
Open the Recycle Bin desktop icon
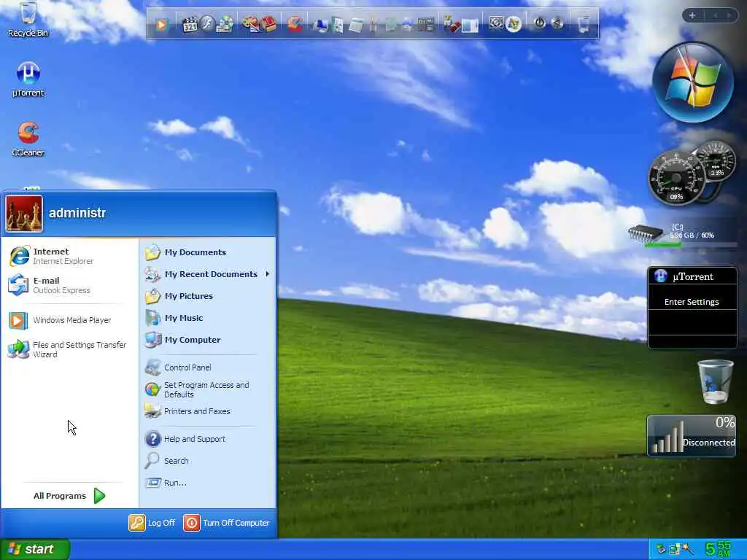(x=28, y=20)
